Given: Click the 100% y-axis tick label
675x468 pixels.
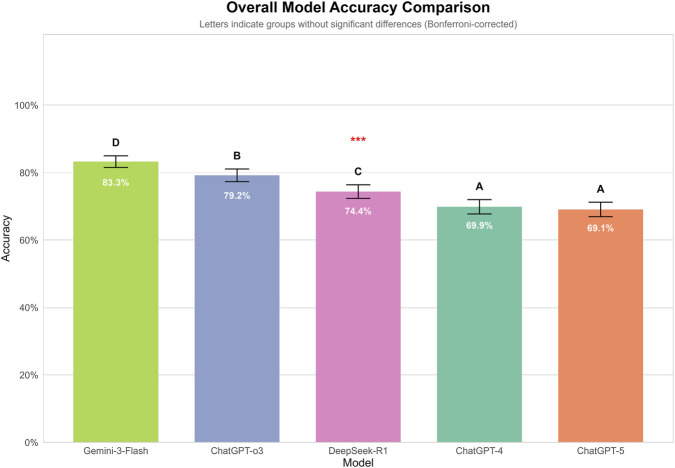Looking at the screenshot, I should pos(27,105).
